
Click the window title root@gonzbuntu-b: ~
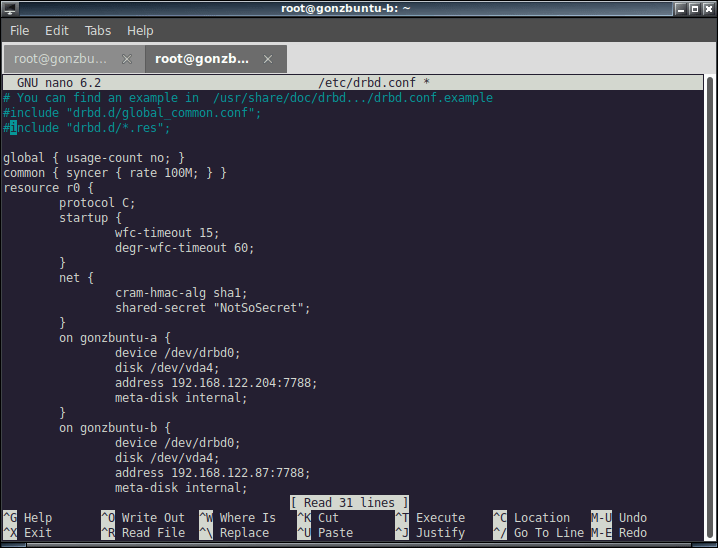346,8
